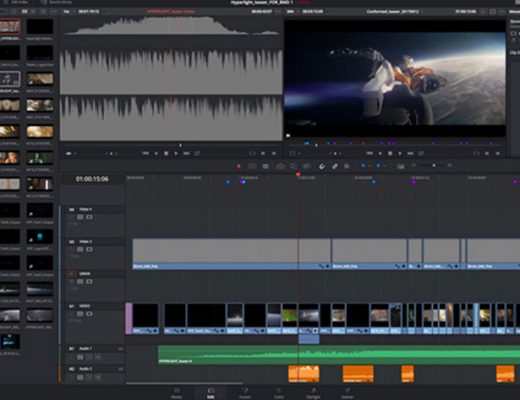Click the red playhead handle on timeline ruler
This screenshot has height=400, width=520.
point(298,174)
